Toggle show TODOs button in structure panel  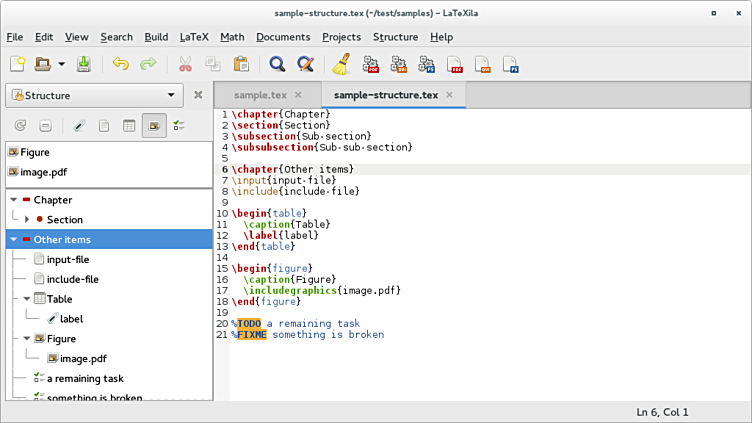[180, 126]
